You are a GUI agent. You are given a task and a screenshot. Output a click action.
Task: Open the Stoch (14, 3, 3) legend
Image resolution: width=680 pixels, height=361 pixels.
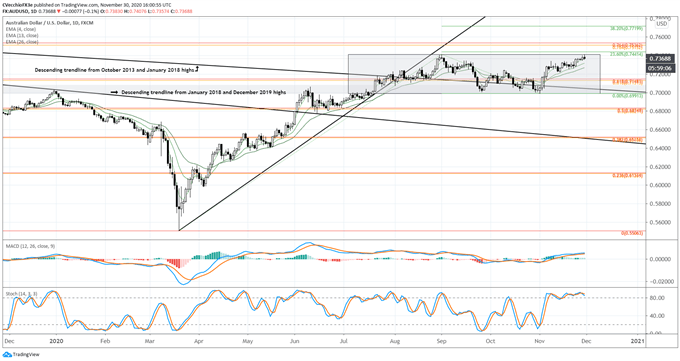[22, 294]
